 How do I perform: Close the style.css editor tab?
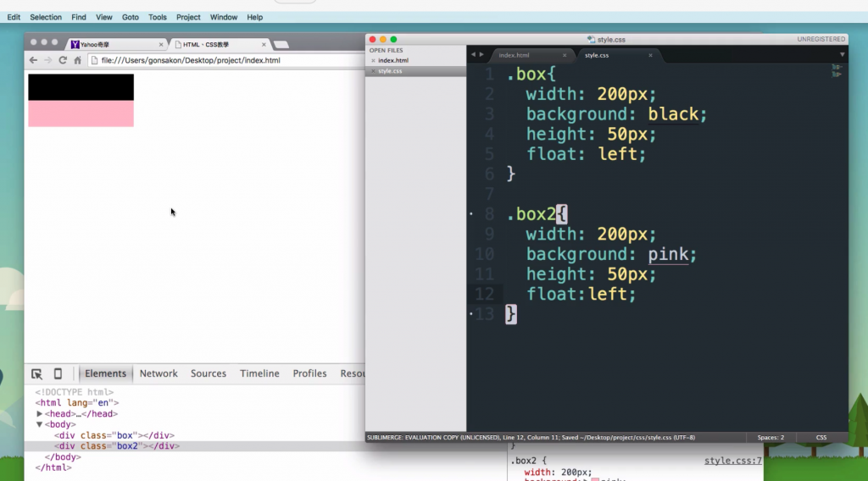(650, 55)
